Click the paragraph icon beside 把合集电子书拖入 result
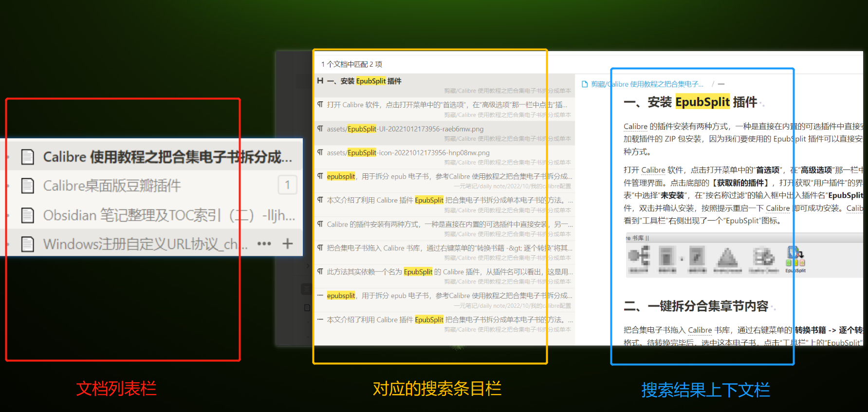The image size is (868, 412). (x=320, y=247)
